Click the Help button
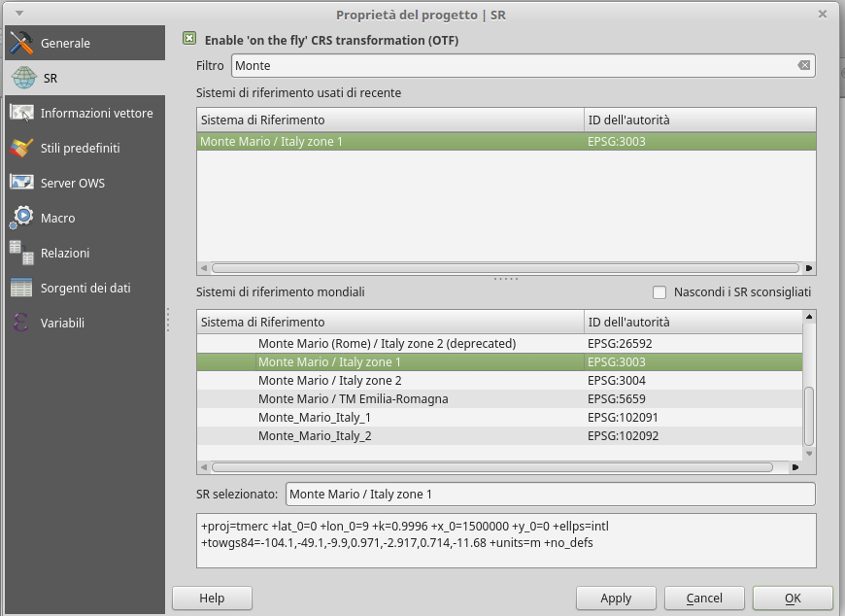The height and width of the screenshot is (616, 845). (212, 599)
